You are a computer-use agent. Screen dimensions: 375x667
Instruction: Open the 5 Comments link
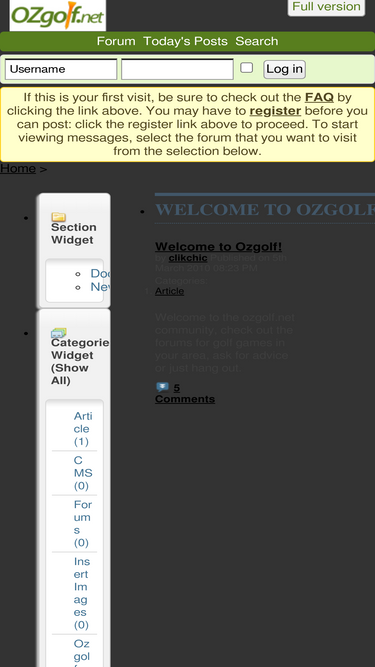[185, 393]
